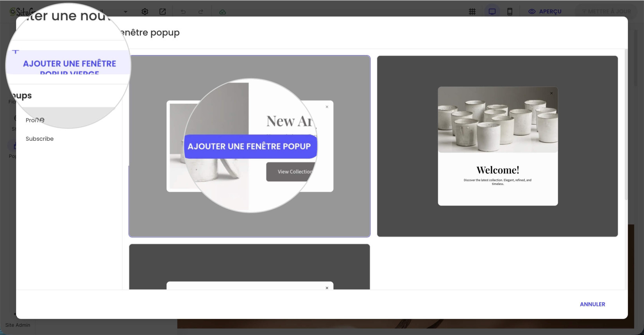Add a blank popup window (AJOUTER UNE FENÊTRE POPUP VIERGE)
Viewport: 644px width, 335px height.
click(69, 63)
